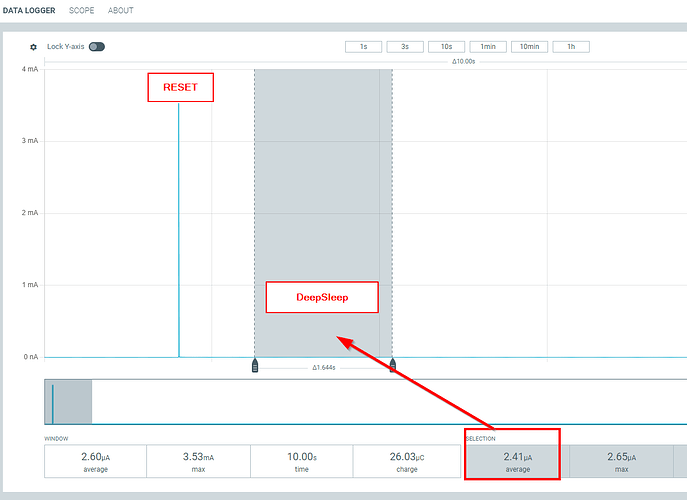Set time window to 1s
This screenshot has height=500, width=687.
(x=363, y=47)
